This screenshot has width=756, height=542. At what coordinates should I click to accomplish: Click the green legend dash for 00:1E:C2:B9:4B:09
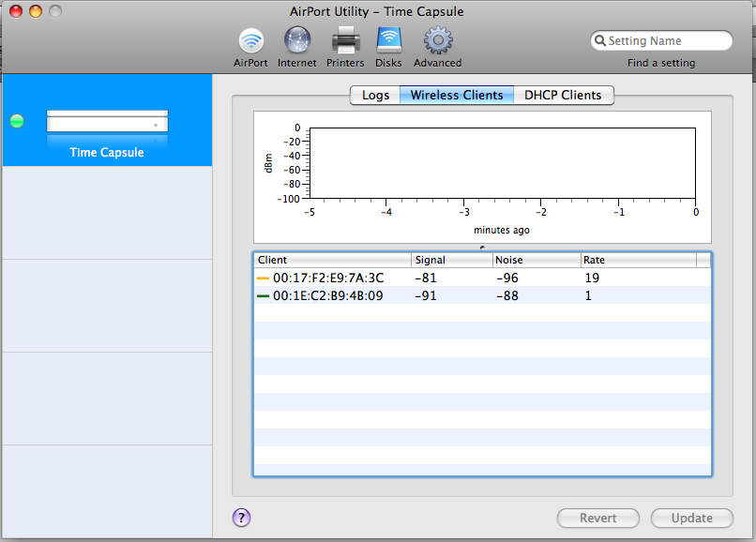click(x=263, y=296)
